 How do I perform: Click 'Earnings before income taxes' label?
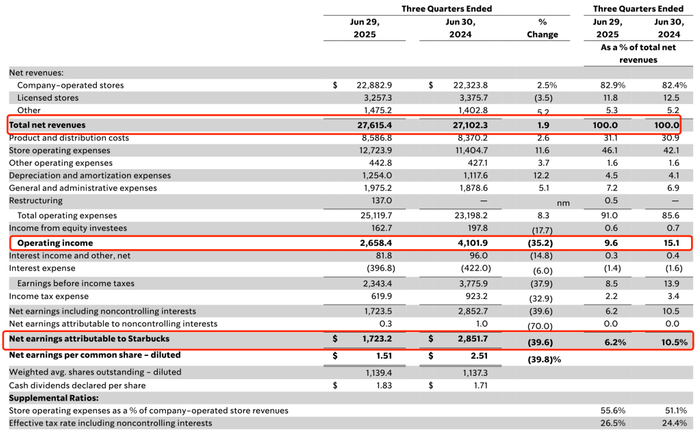coord(75,283)
